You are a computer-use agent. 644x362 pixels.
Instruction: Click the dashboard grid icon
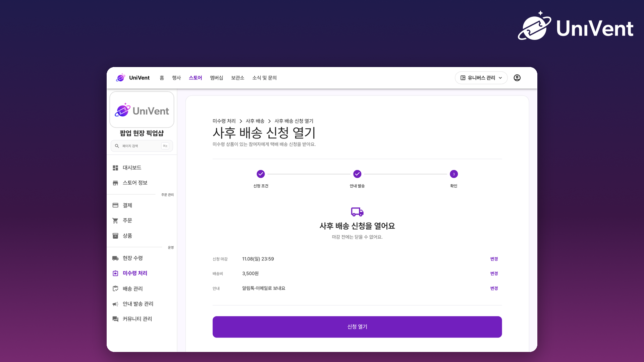point(115,168)
